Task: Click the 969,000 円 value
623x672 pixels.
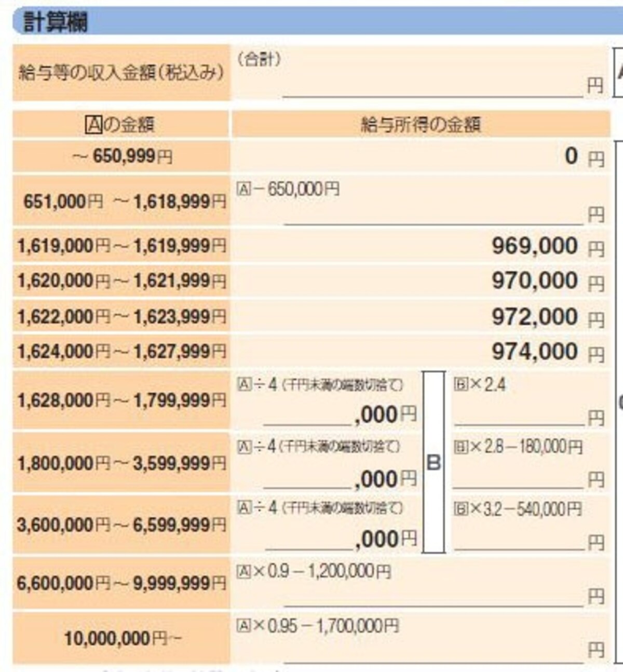Action: (x=548, y=246)
